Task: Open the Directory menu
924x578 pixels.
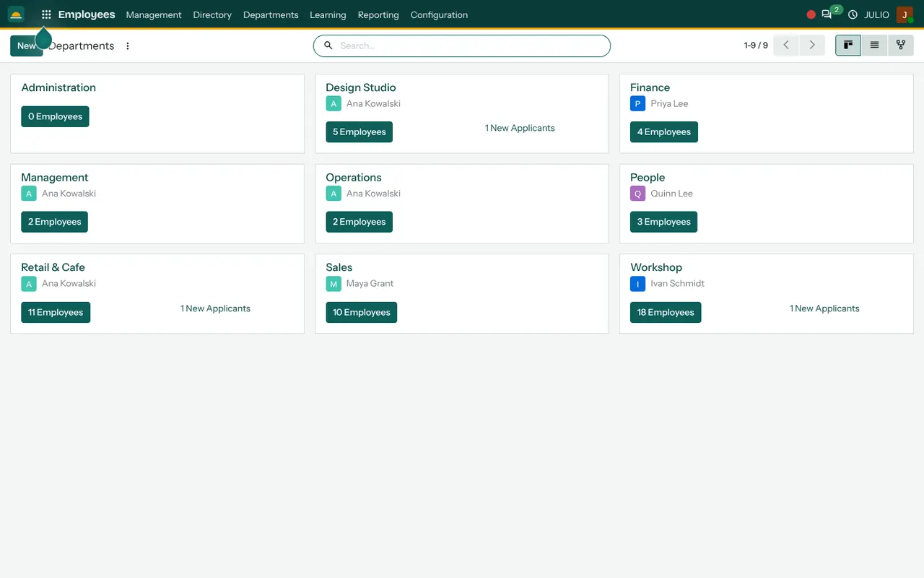Action: (x=212, y=14)
